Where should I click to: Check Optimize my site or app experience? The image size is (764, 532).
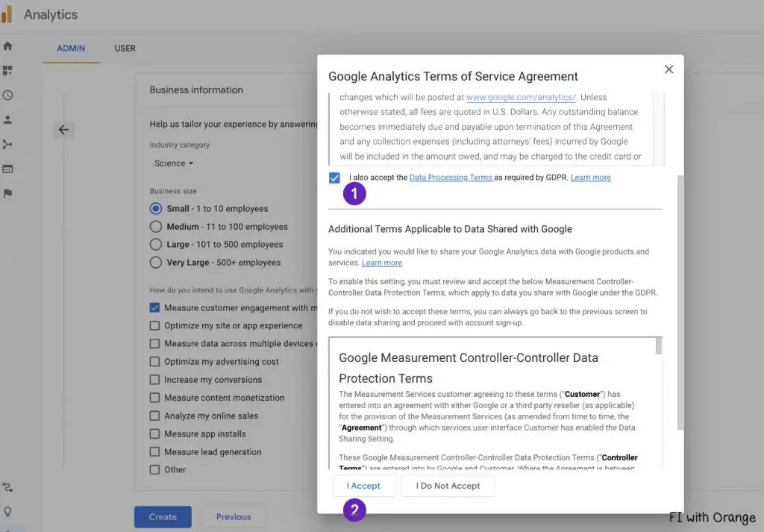coord(154,325)
